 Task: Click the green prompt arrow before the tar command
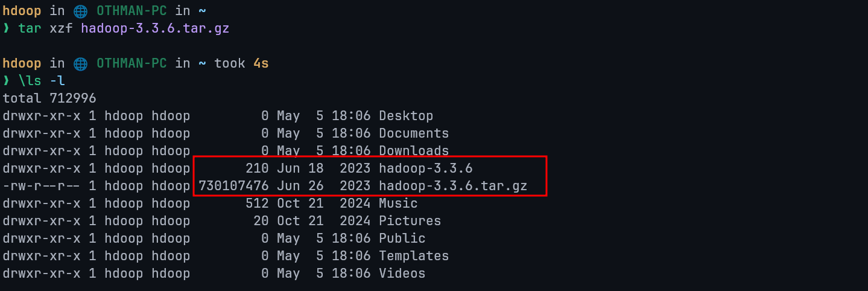coord(7,28)
